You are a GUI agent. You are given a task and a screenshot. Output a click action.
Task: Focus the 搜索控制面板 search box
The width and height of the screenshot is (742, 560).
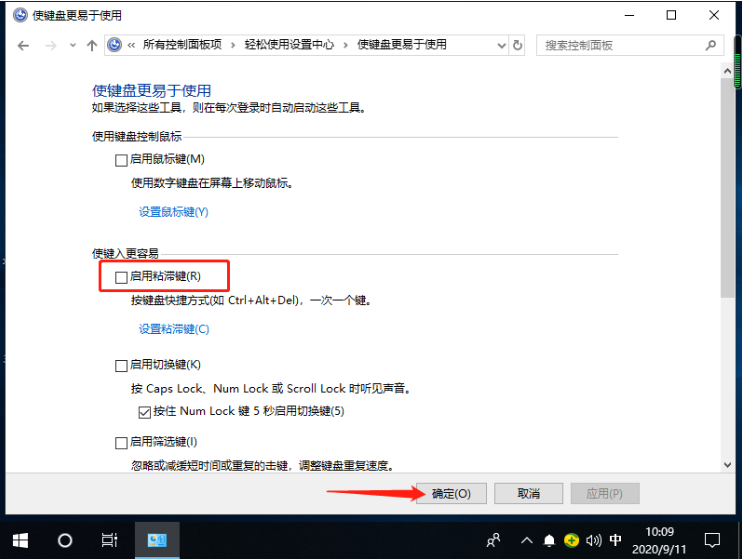629,45
